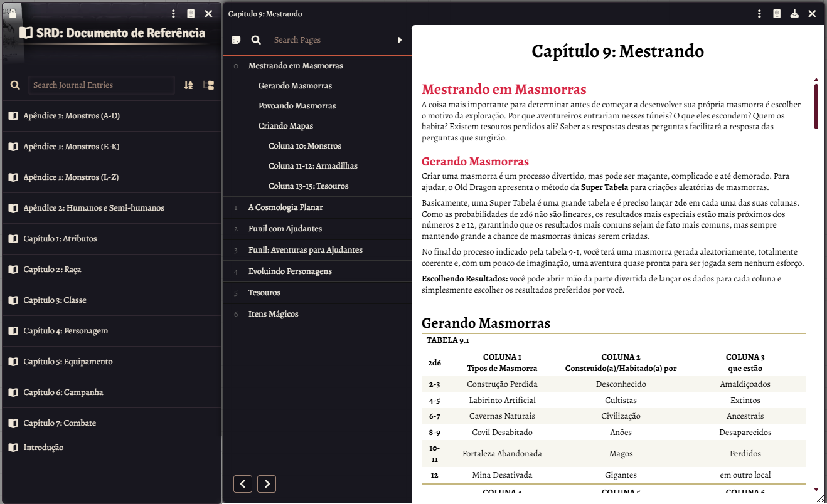
Task: Go to the previous page arrow button
Action: pos(243,484)
